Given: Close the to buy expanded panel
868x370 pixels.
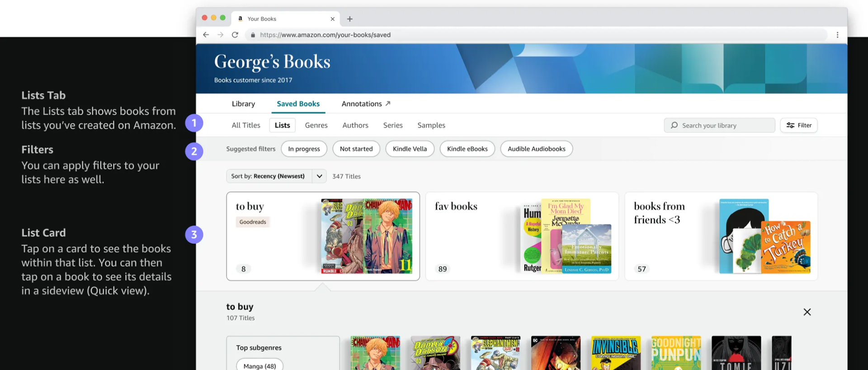Looking at the screenshot, I should click(x=807, y=312).
